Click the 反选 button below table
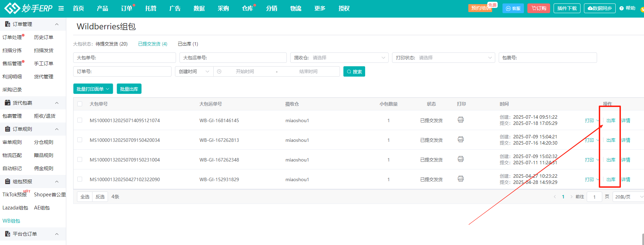This screenshot has width=644, height=245. [100, 197]
